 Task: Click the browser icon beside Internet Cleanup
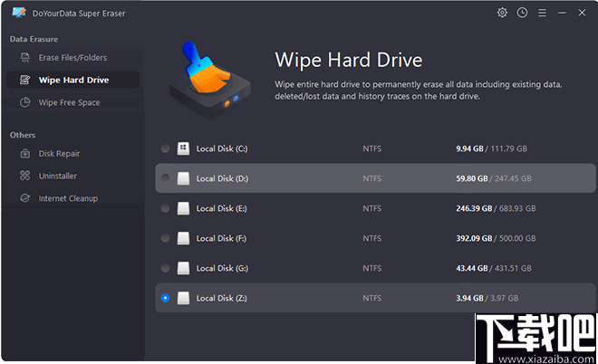coord(25,198)
